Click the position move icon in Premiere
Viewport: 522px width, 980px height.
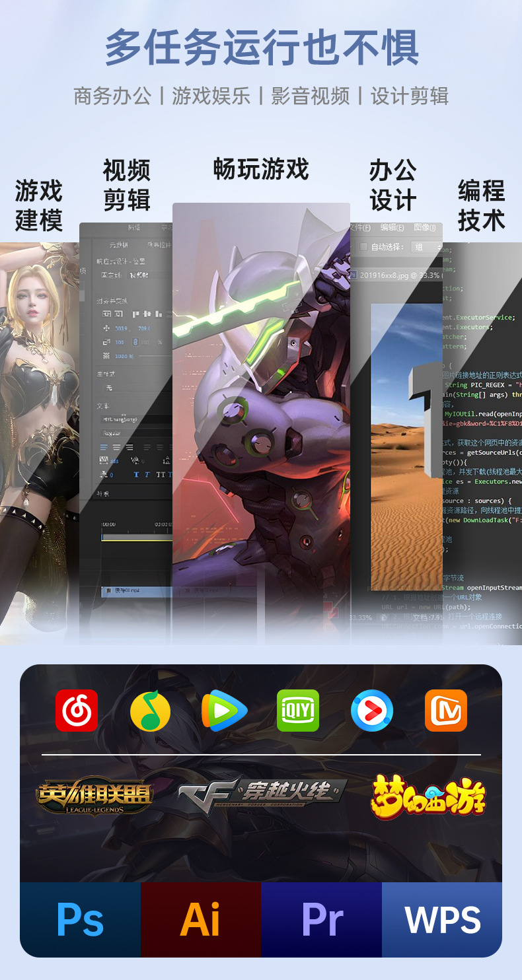point(106,328)
